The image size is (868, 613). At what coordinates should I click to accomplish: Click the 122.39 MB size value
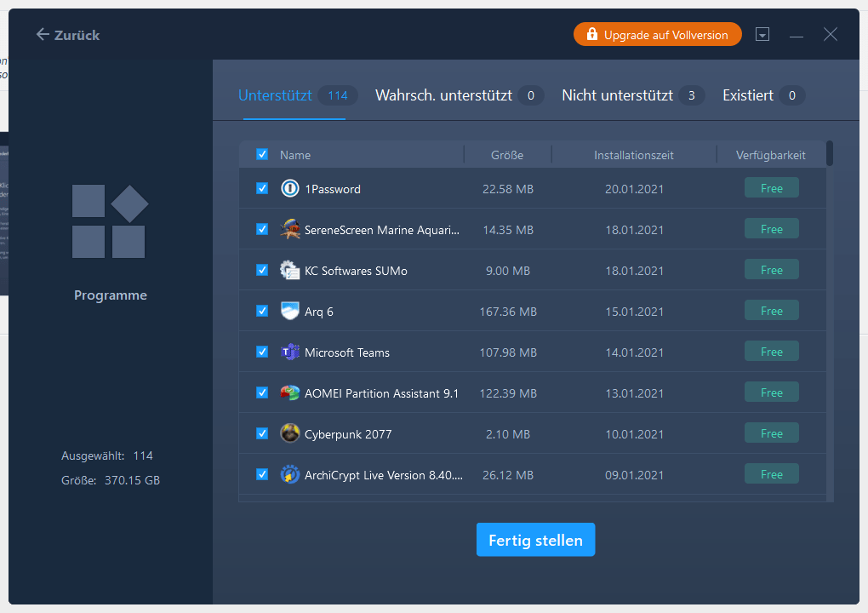tap(508, 393)
